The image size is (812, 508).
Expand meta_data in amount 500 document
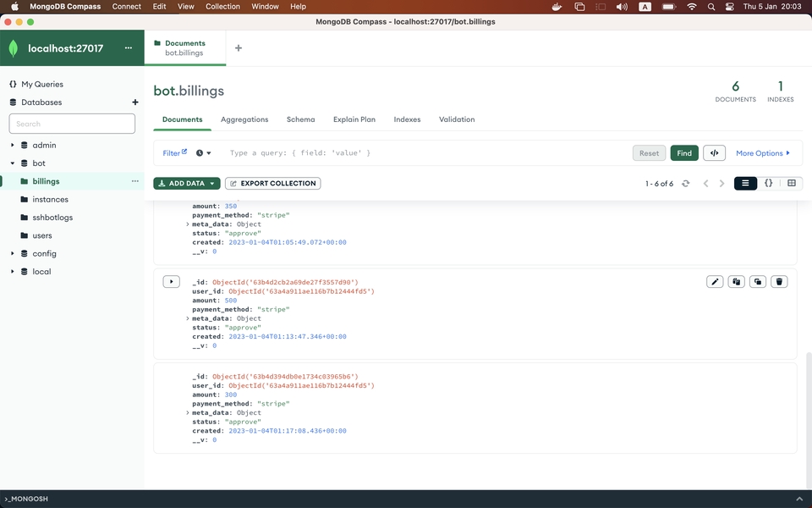pos(188,318)
